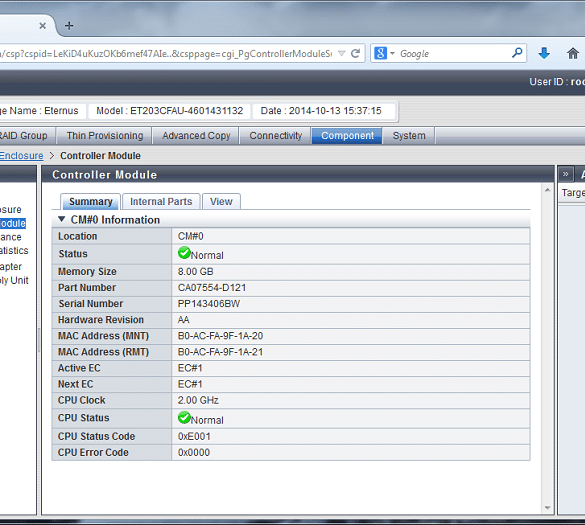Screen dimensions: 585x525
Task: Click the Memory Size value 8.00 GB
Action: pyautogui.click(x=195, y=272)
